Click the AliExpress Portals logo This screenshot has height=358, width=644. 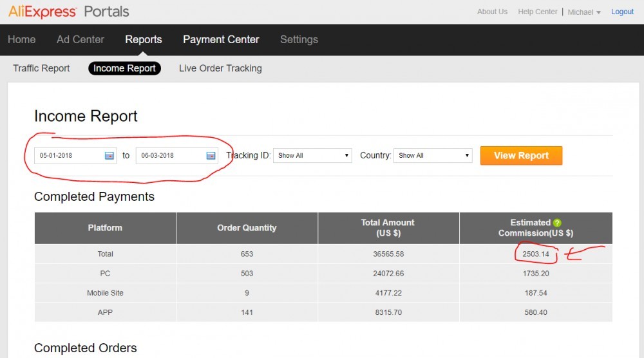pyautogui.click(x=69, y=12)
